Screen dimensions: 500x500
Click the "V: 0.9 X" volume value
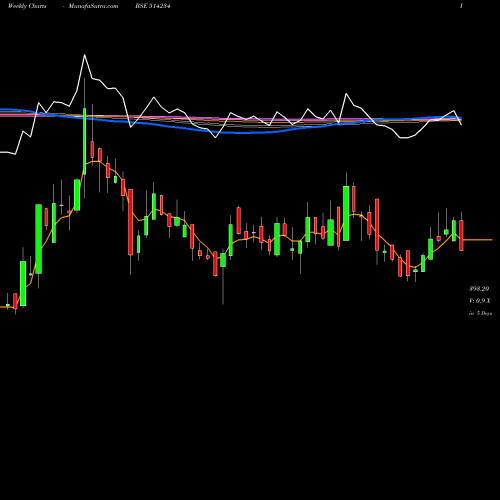(480, 301)
